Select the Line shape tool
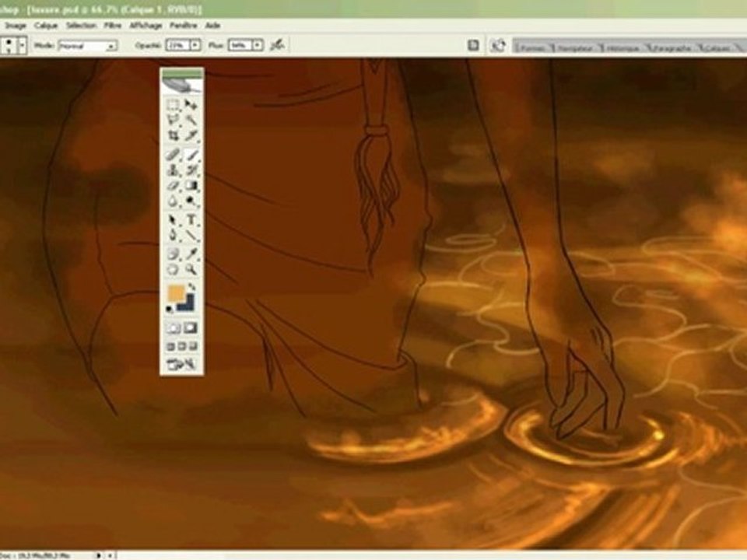 191,235
